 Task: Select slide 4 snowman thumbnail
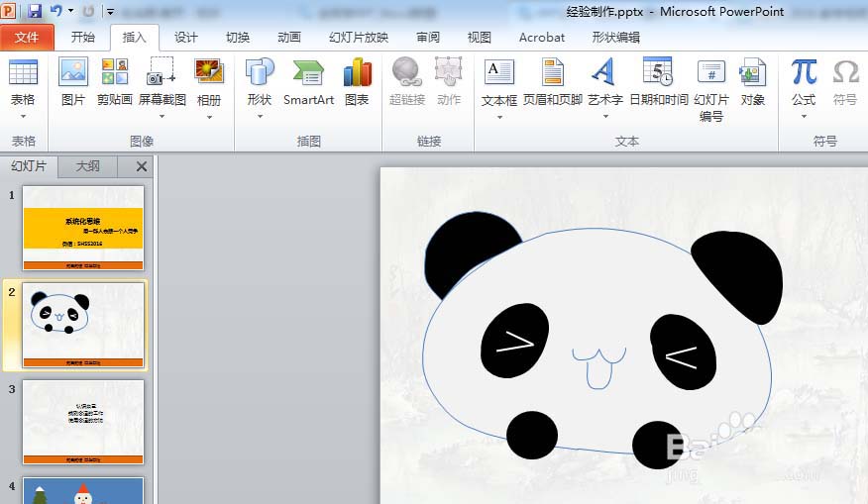tap(83, 491)
